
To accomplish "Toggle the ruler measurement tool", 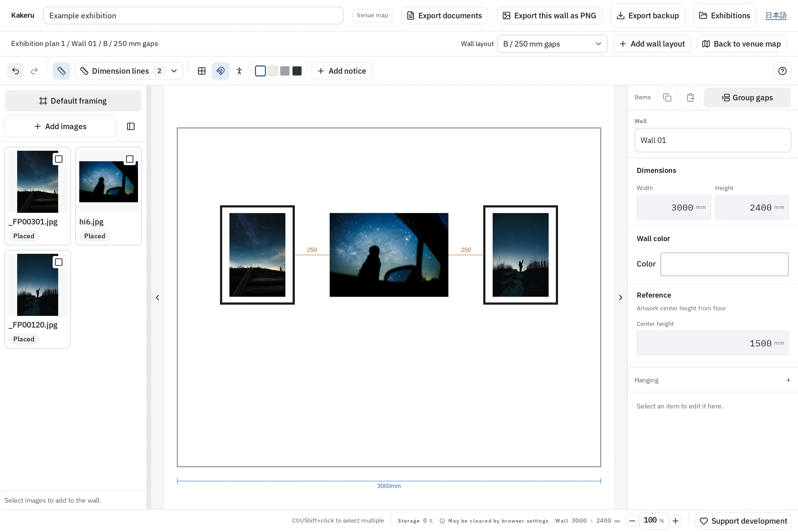I will click(x=62, y=71).
